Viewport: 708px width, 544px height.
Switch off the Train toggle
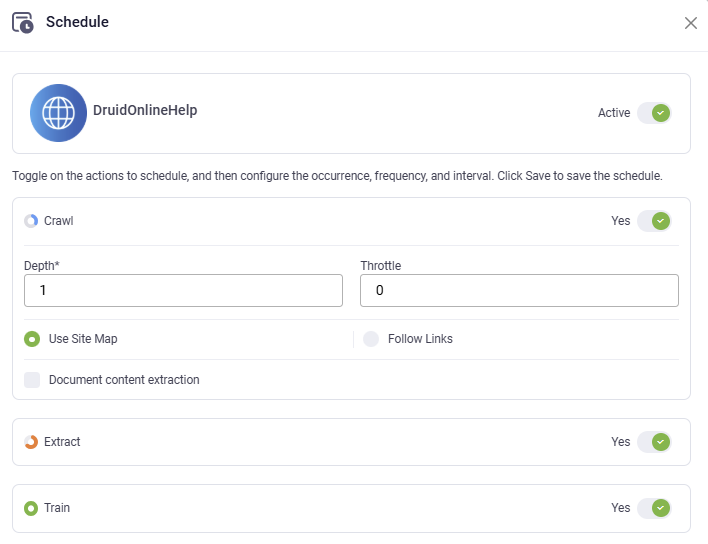653,508
